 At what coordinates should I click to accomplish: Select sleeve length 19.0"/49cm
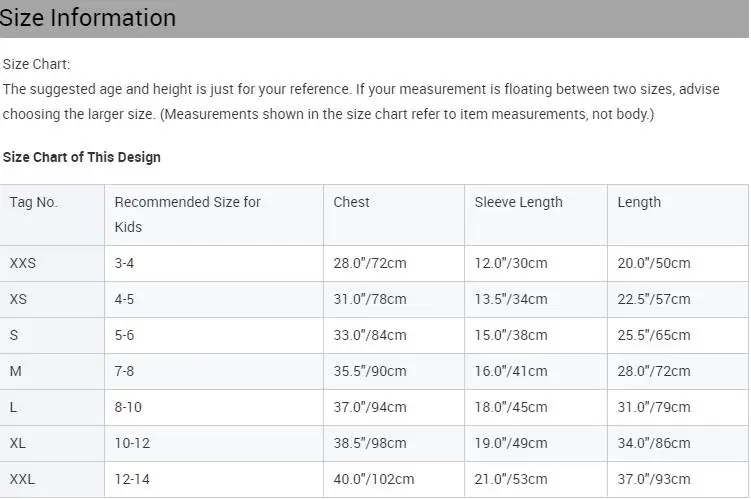pos(511,444)
